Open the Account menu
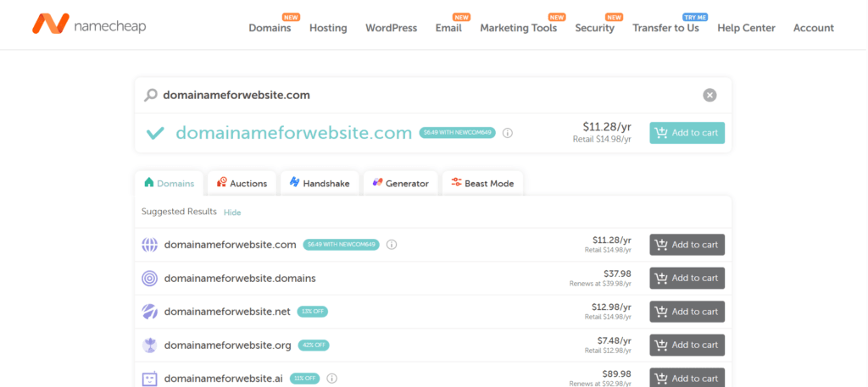The height and width of the screenshot is (387, 868). pos(814,28)
